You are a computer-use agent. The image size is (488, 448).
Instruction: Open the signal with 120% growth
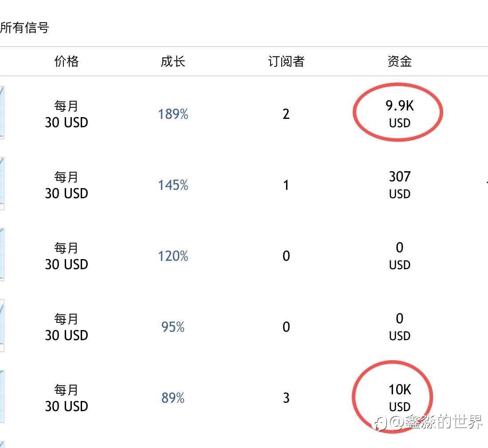click(173, 256)
